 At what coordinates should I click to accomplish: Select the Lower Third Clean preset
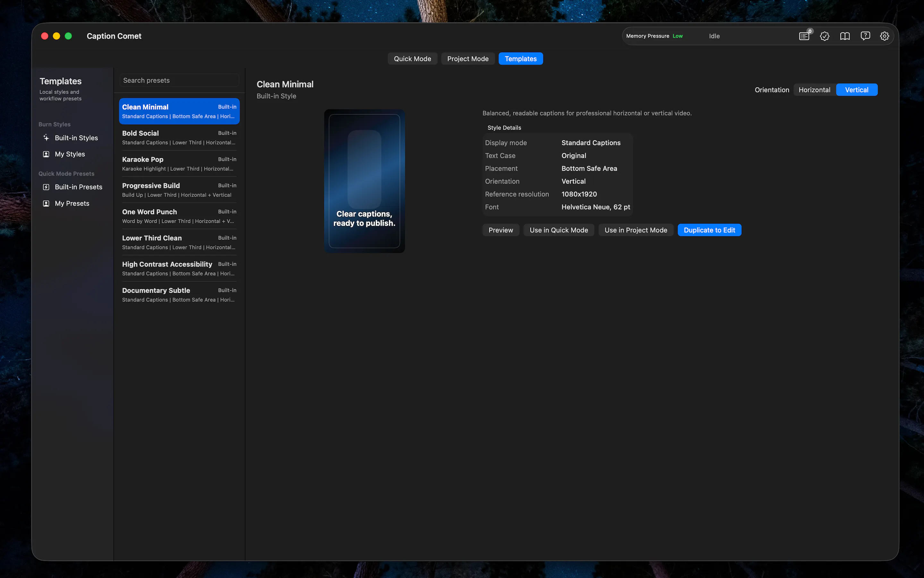coord(179,242)
